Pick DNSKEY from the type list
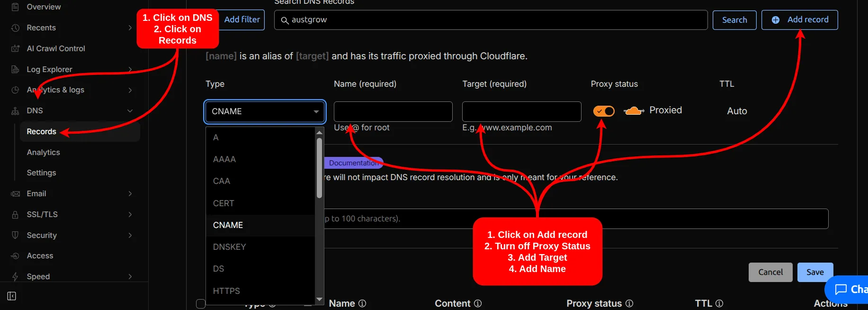This screenshot has height=310, width=868. point(260,247)
